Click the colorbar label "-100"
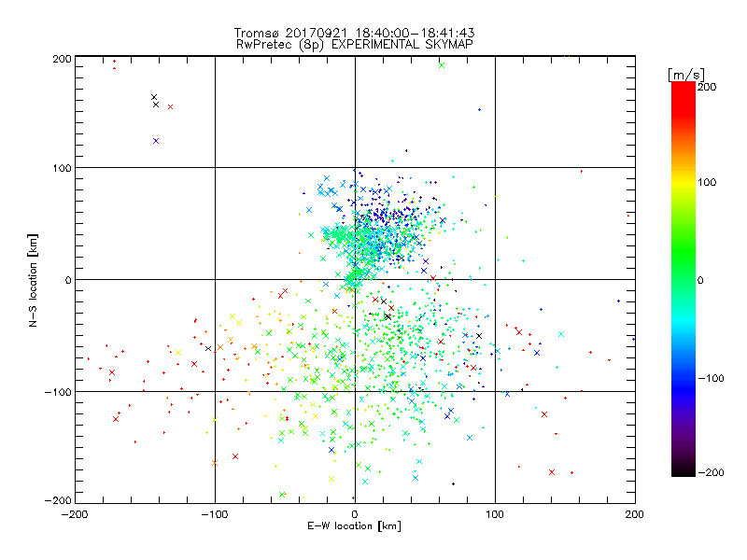 711,379
